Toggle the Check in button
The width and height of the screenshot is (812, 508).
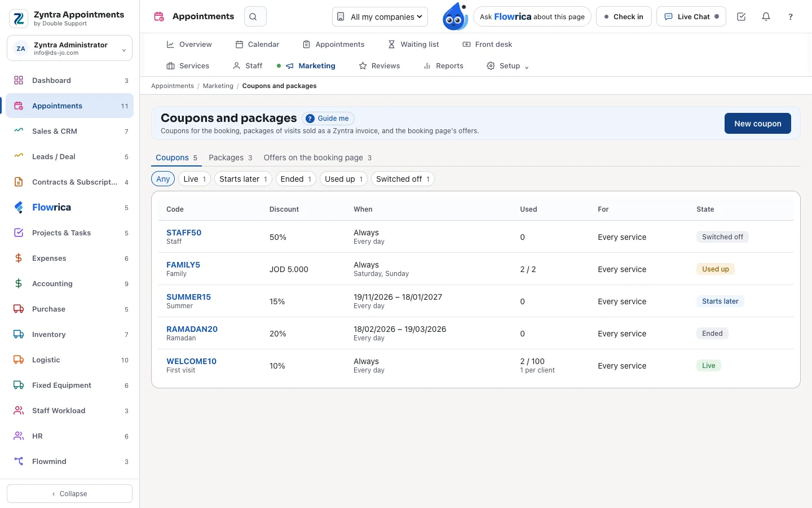[624, 17]
